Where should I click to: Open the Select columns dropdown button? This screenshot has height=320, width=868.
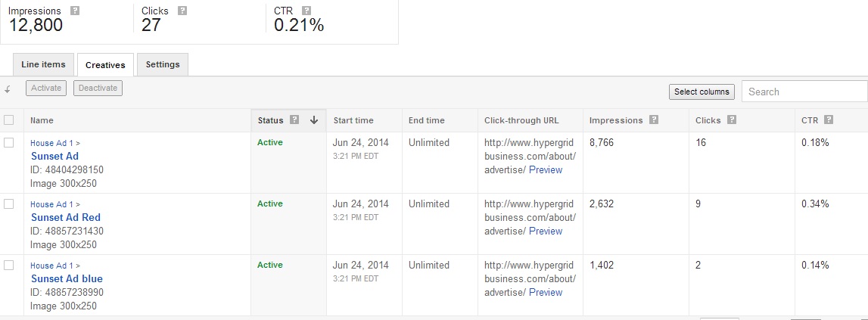[702, 92]
